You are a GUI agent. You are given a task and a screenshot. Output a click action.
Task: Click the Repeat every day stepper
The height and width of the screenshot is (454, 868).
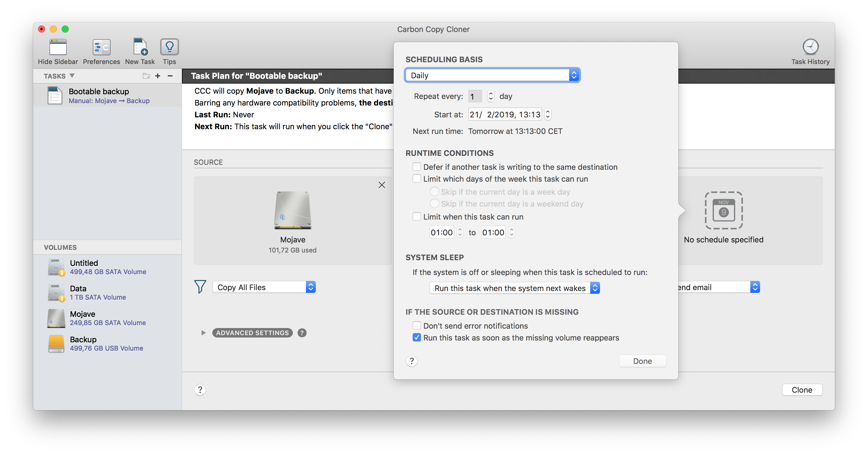[491, 96]
